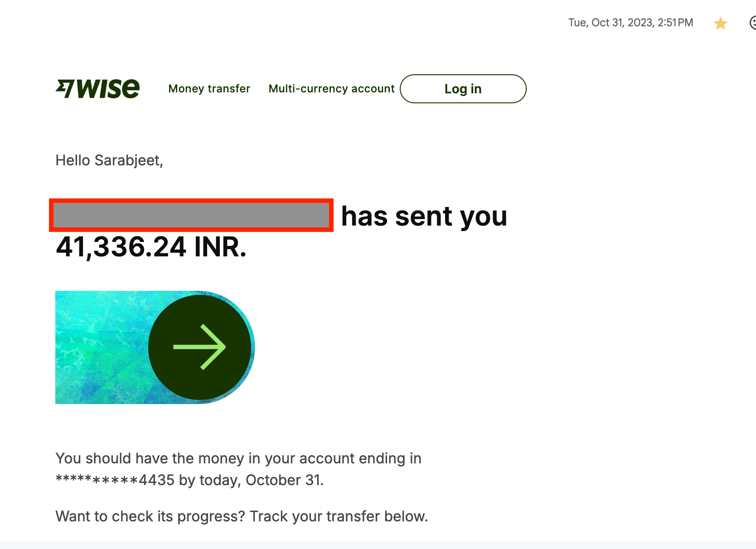Open the Multi-currency account link
This screenshot has height=549, width=756.
click(331, 89)
